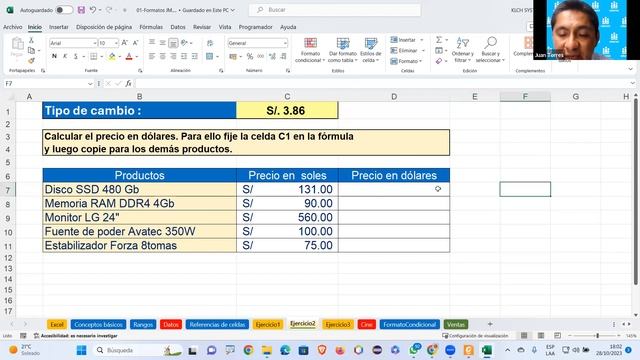Open the Windows Start button
Viewport: 640px width, 360px height.
tap(82, 350)
